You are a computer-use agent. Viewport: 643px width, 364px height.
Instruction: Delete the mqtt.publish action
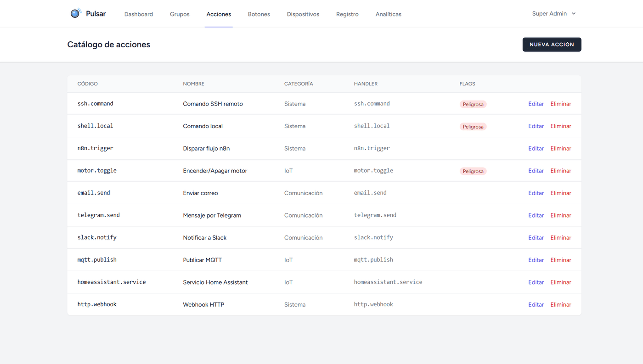[561, 260]
